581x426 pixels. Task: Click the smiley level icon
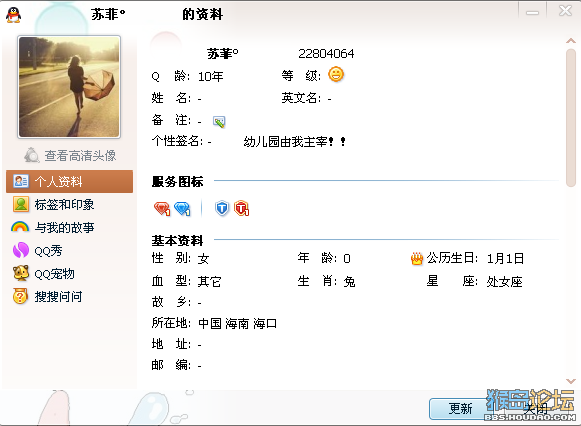336,74
